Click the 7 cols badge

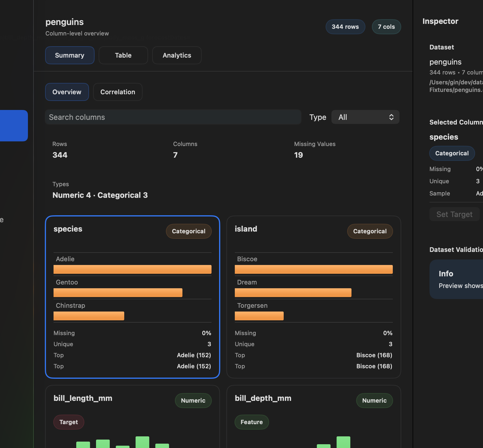[386, 27]
